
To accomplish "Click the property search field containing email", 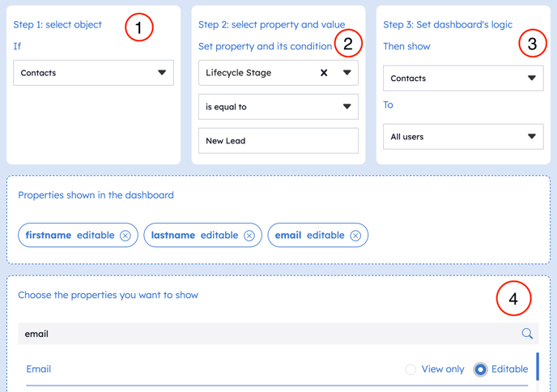I will coord(267,334).
